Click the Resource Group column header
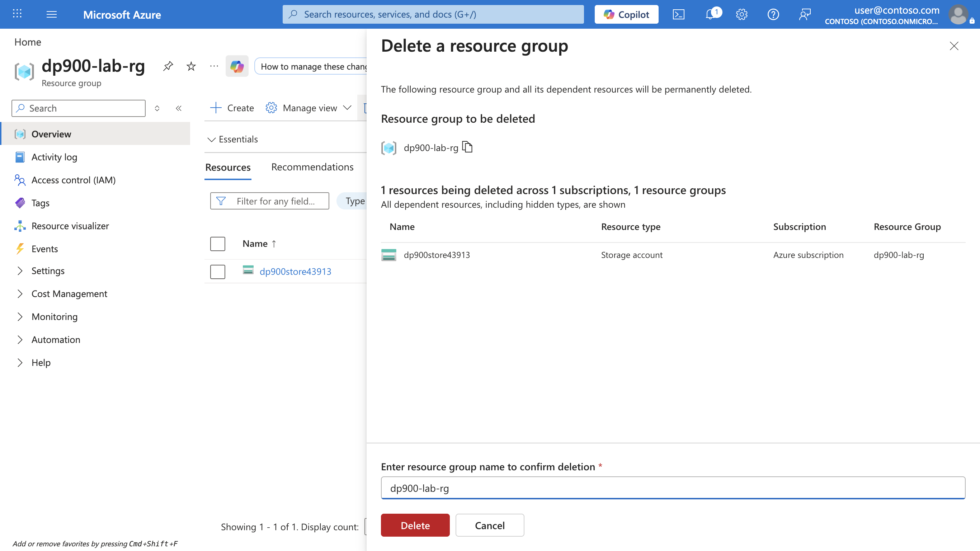 pos(907,227)
